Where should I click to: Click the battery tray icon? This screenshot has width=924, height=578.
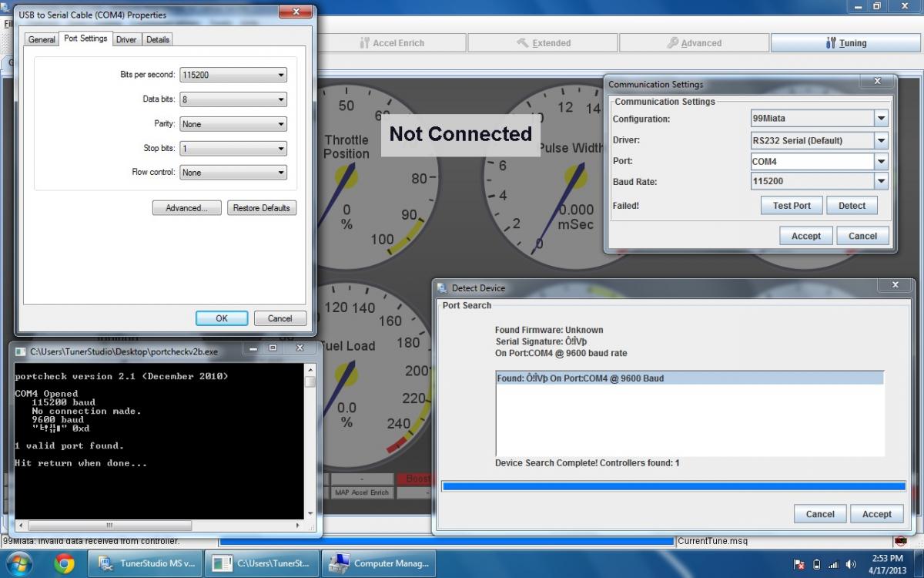(x=817, y=564)
